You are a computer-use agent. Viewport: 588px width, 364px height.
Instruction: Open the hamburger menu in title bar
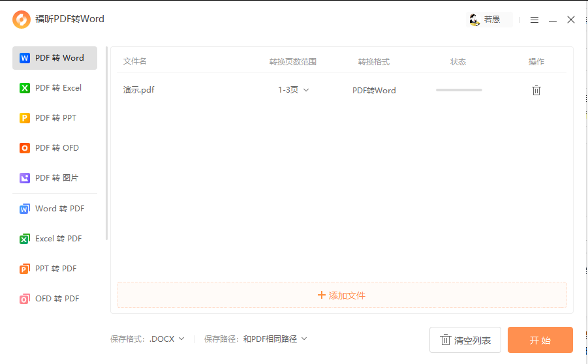click(x=534, y=20)
